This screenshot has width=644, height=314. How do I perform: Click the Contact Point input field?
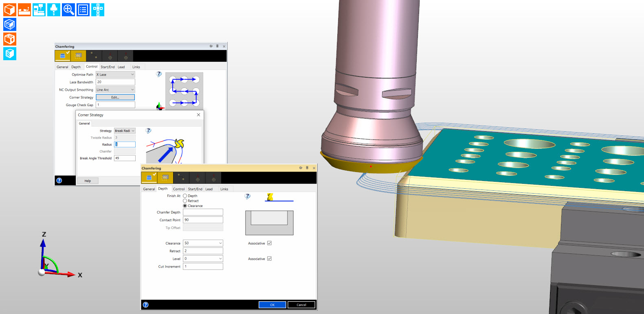point(203,220)
